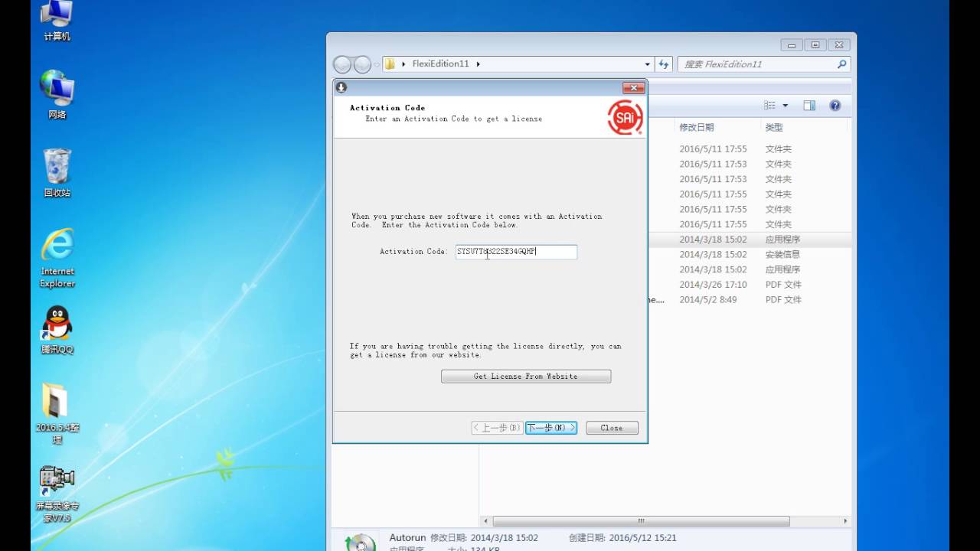The width and height of the screenshot is (980, 551).
Task: Close the activation dialog with the red X
Action: [x=633, y=87]
